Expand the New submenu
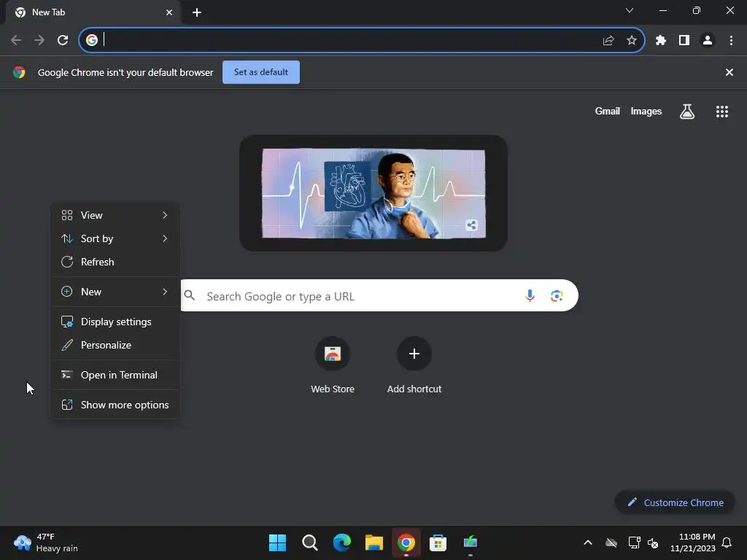The height and width of the screenshot is (560, 747). click(x=115, y=292)
